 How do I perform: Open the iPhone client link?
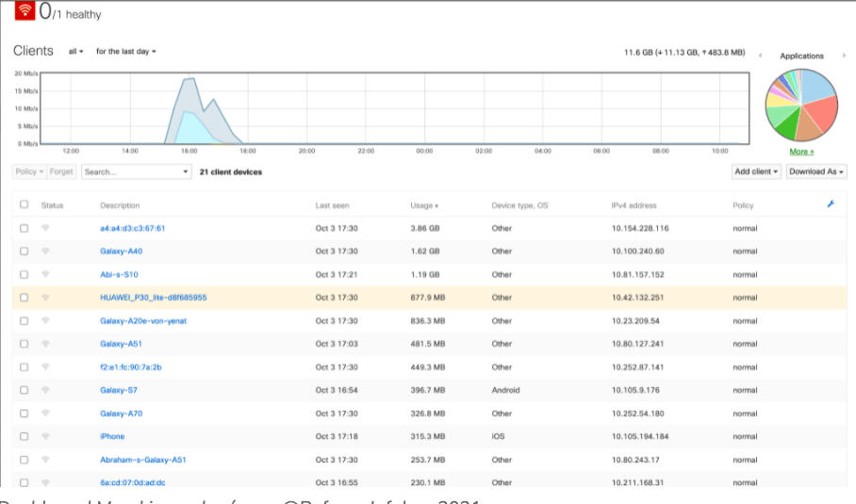(x=112, y=436)
